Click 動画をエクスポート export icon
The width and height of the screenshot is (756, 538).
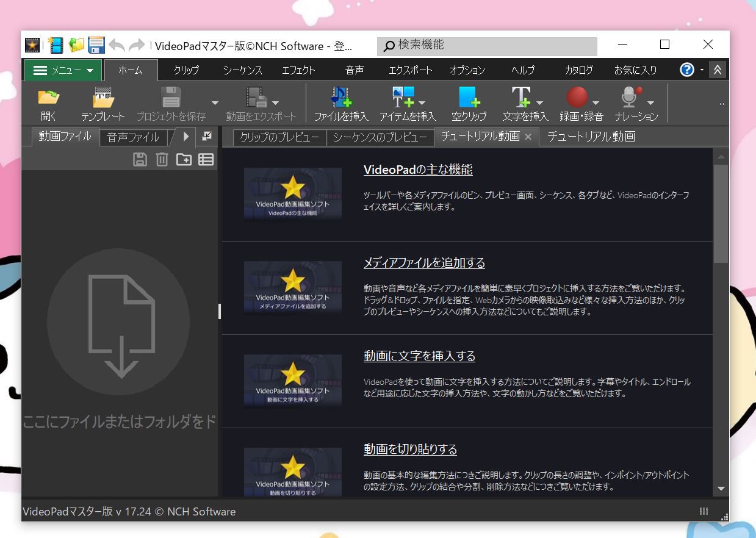(256, 97)
